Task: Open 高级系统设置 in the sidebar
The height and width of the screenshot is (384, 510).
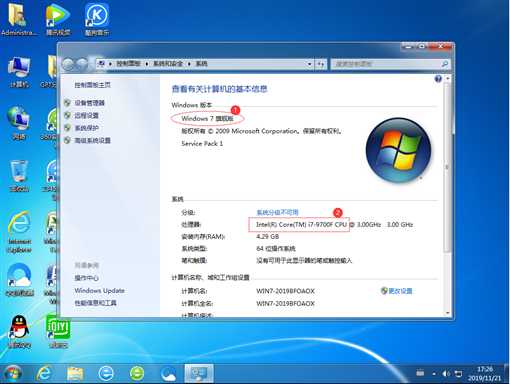Action: coord(92,140)
